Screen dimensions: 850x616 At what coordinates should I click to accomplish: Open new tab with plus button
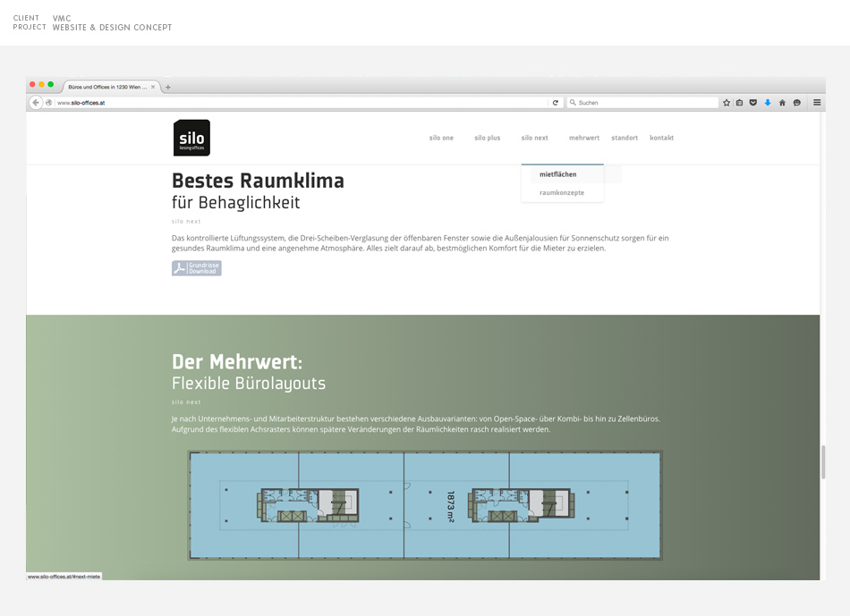click(x=168, y=88)
